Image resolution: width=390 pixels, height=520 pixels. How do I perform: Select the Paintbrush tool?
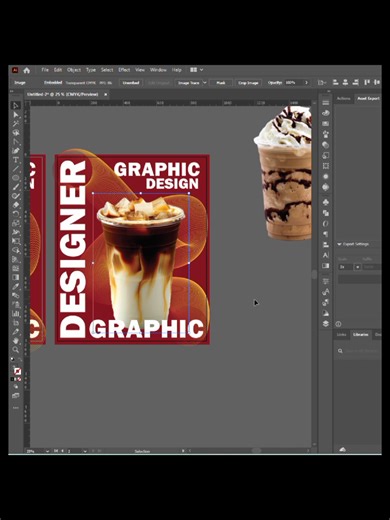coord(16,187)
